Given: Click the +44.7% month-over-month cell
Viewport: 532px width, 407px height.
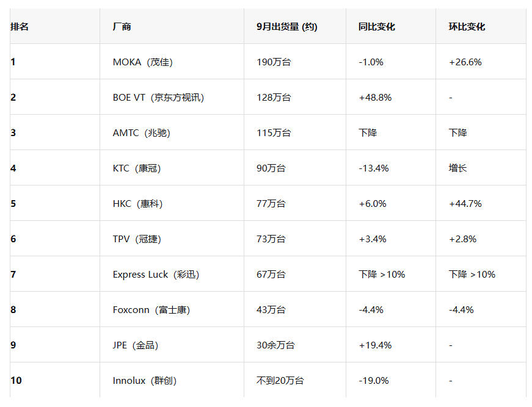Looking at the screenshot, I should (465, 204).
